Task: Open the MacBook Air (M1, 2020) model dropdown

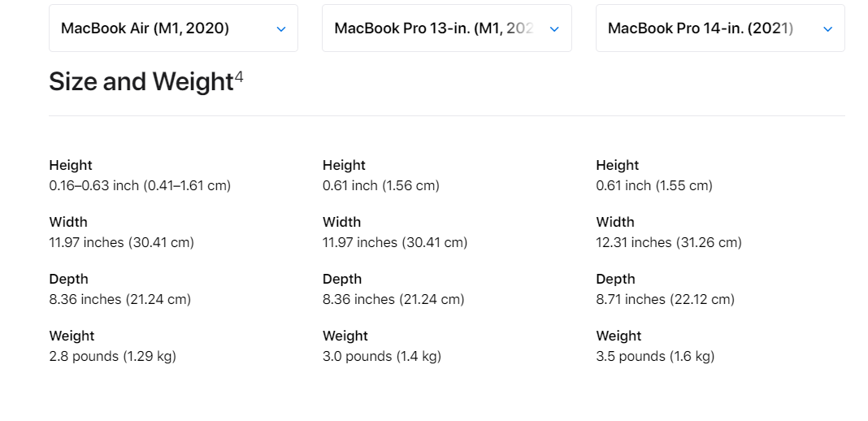Action: pyautogui.click(x=173, y=28)
